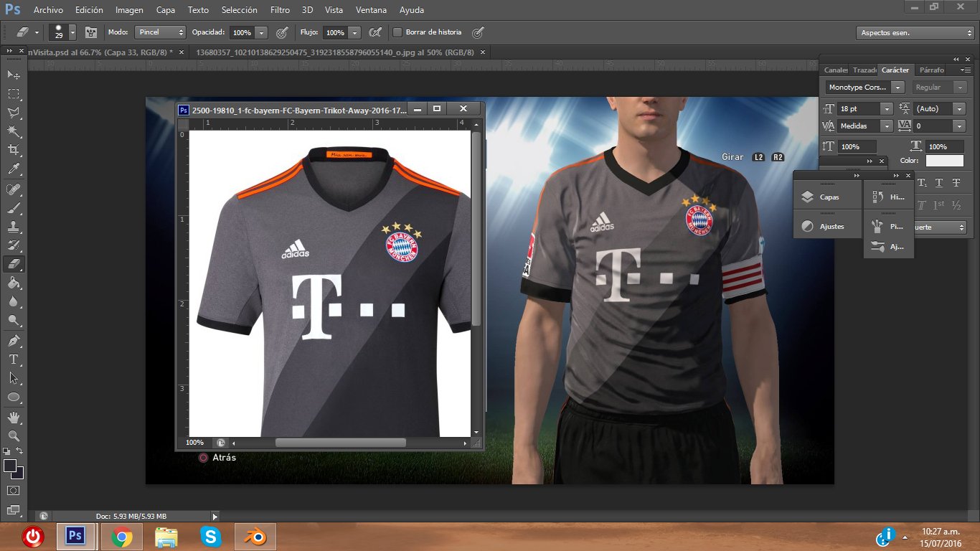Click the background color swatch

pyautogui.click(x=19, y=474)
